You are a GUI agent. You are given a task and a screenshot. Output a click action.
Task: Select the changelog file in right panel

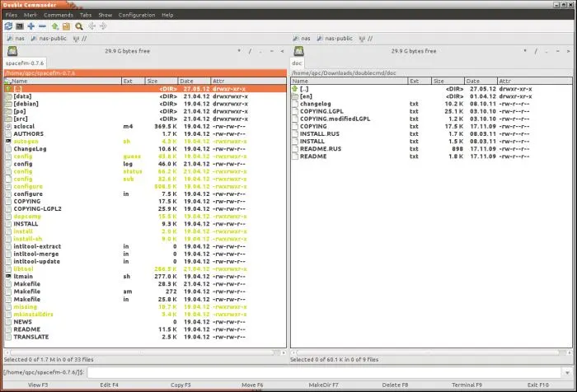(x=315, y=104)
